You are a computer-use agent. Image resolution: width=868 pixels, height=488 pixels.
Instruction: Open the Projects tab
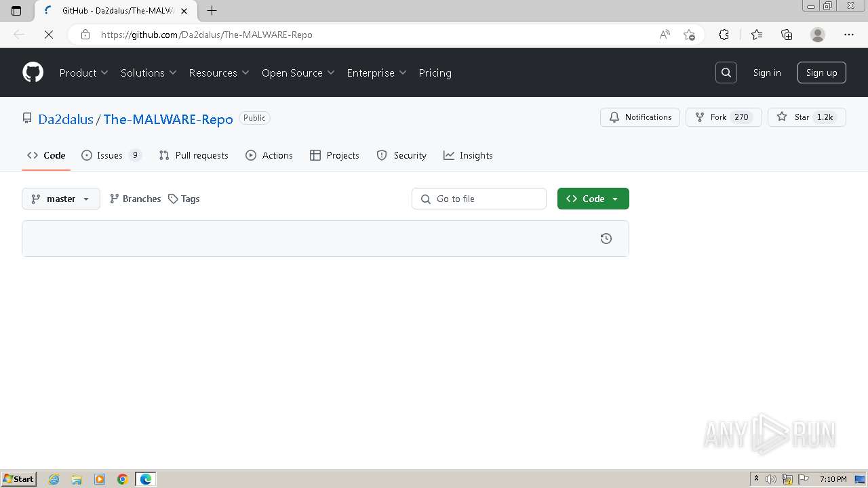(334, 155)
